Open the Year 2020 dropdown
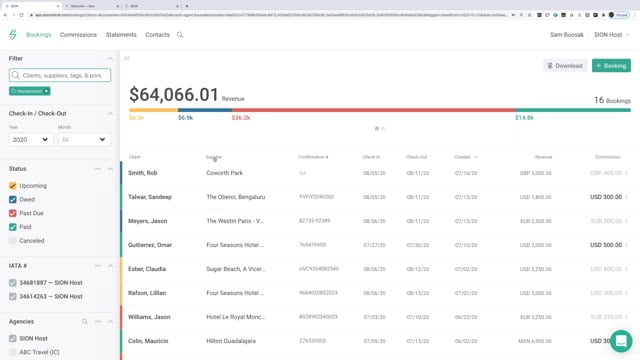Screen dimensions: 640x360 (x=31, y=140)
